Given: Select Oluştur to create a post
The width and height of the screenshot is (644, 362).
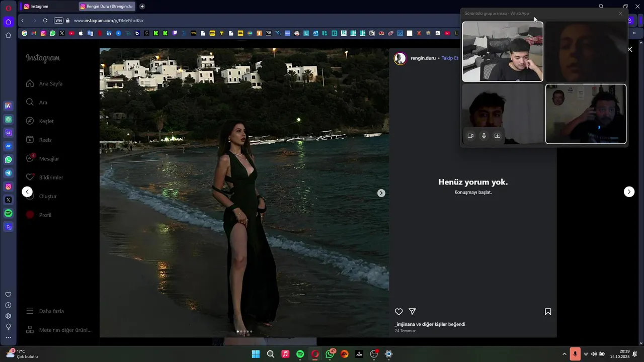Looking at the screenshot, I should (41, 196).
